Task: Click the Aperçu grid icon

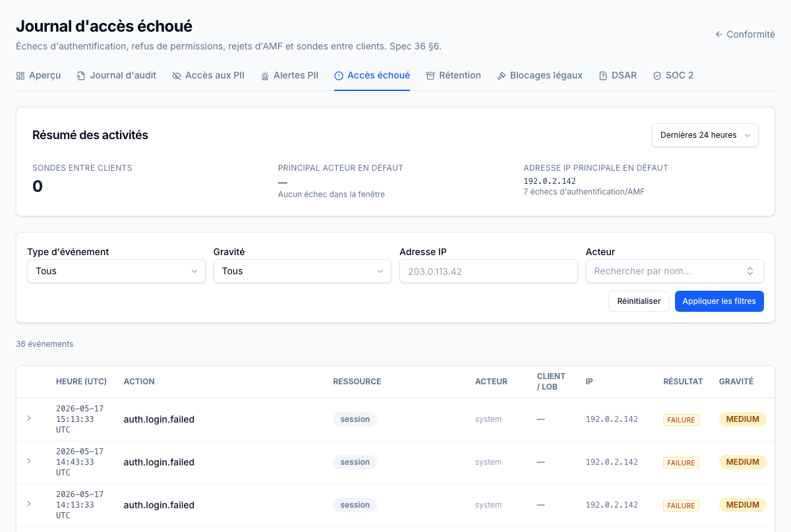Action: pos(20,76)
